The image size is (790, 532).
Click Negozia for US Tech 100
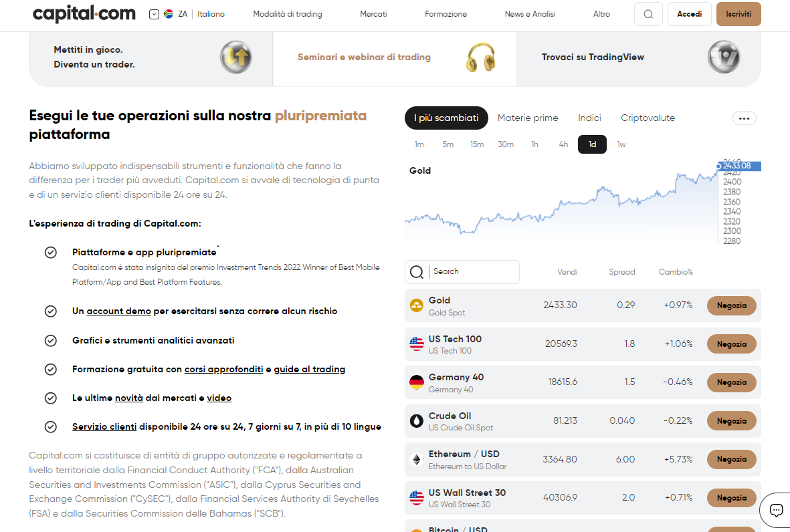coord(732,344)
